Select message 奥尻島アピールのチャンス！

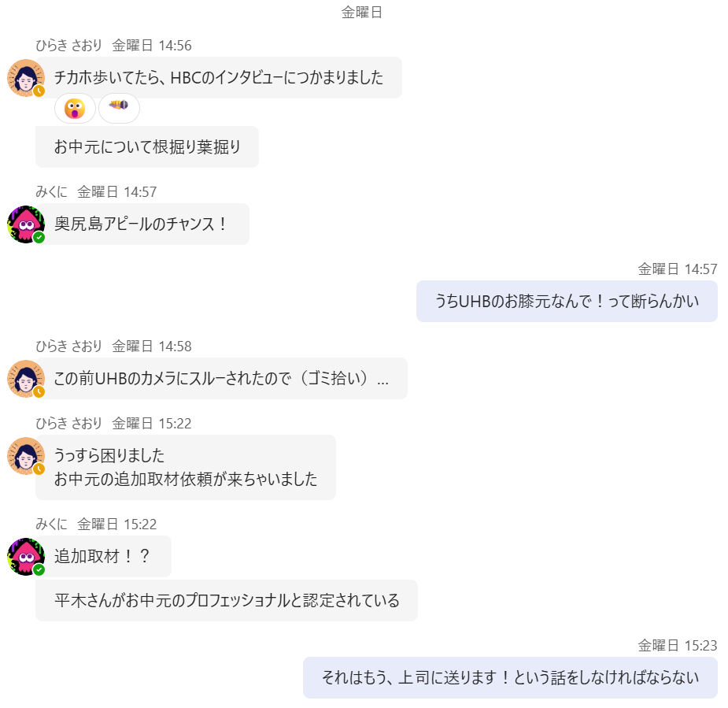[142, 224]
